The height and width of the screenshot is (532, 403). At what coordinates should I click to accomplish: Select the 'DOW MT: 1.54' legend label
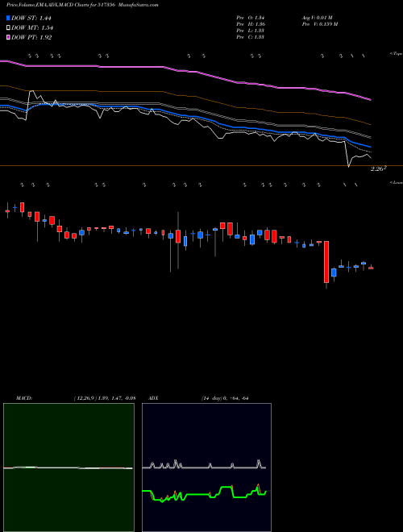click(32, 28)
